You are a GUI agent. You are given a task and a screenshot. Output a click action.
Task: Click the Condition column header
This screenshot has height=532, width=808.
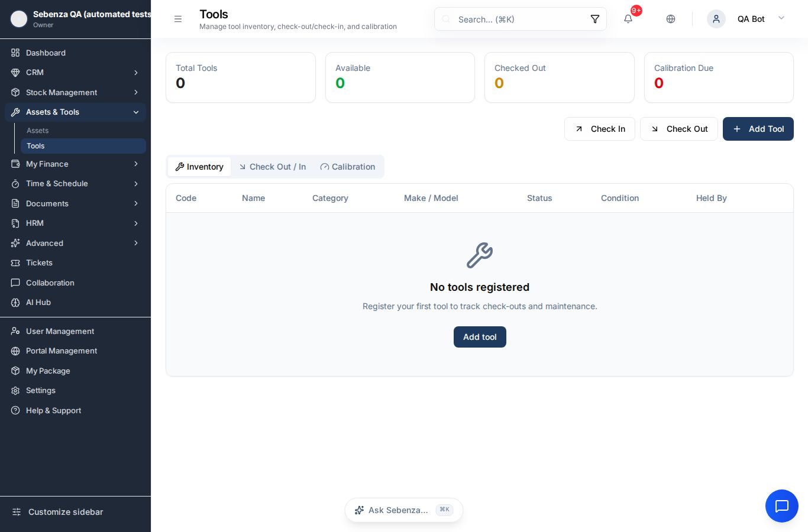click(620, 198)
